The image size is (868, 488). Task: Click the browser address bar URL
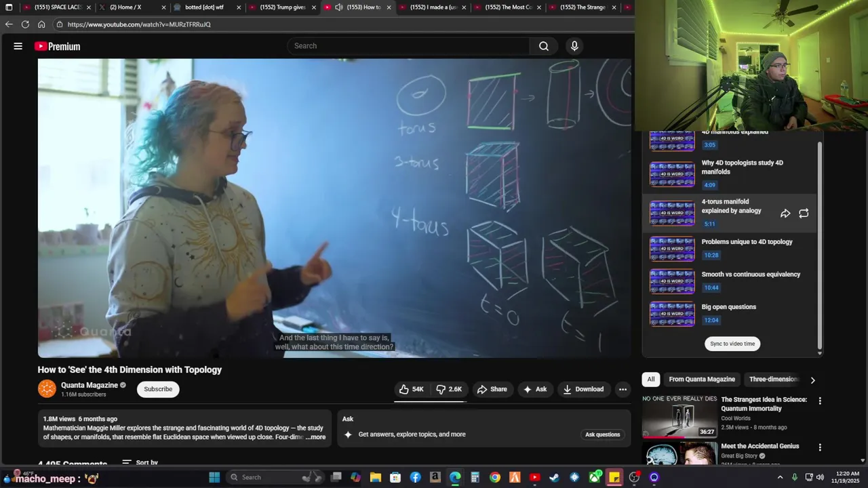click(x=139, y=24)
